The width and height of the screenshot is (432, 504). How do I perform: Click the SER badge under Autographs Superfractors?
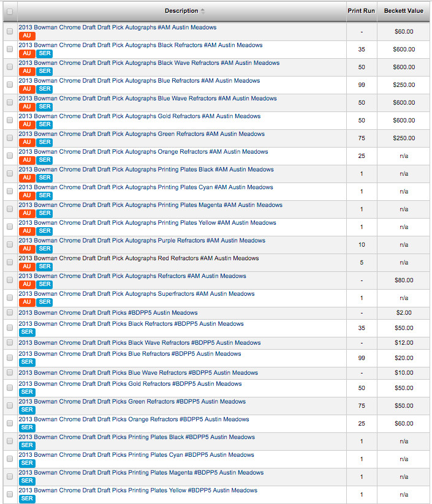pyautogui.click(x=44, y=302)
